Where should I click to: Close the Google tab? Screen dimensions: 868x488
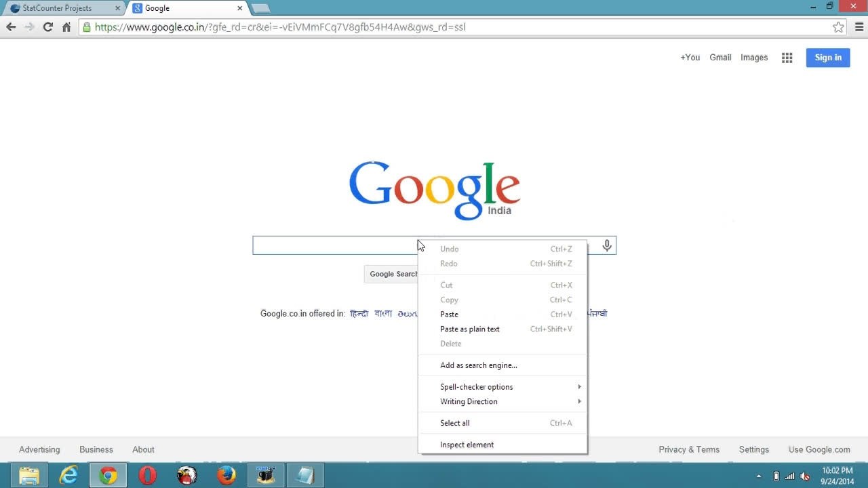pos(239,8)
